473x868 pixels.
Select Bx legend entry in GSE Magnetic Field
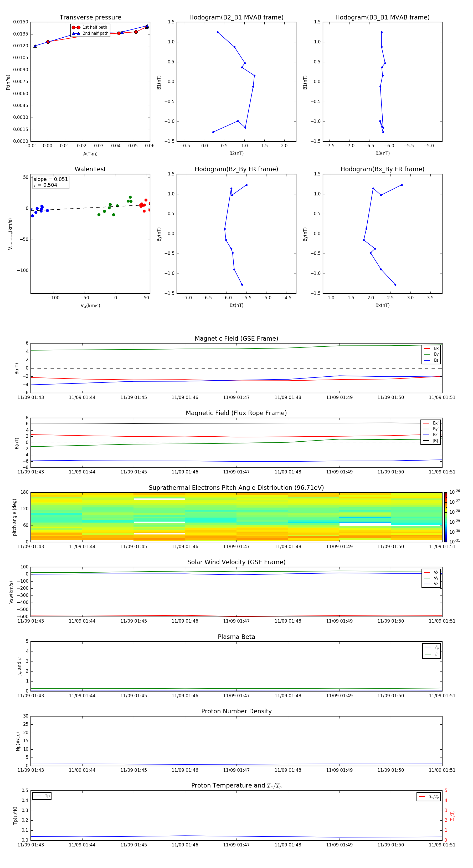tap(431, 349)
